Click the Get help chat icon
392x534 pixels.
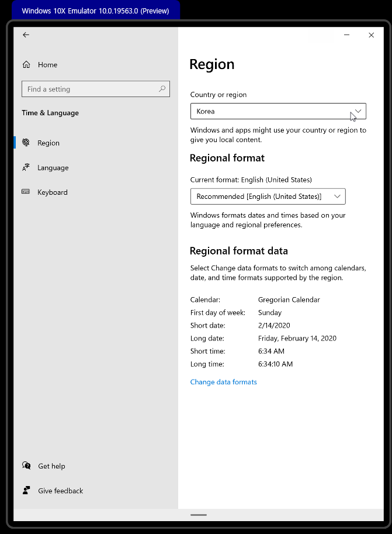coord(26,466)
